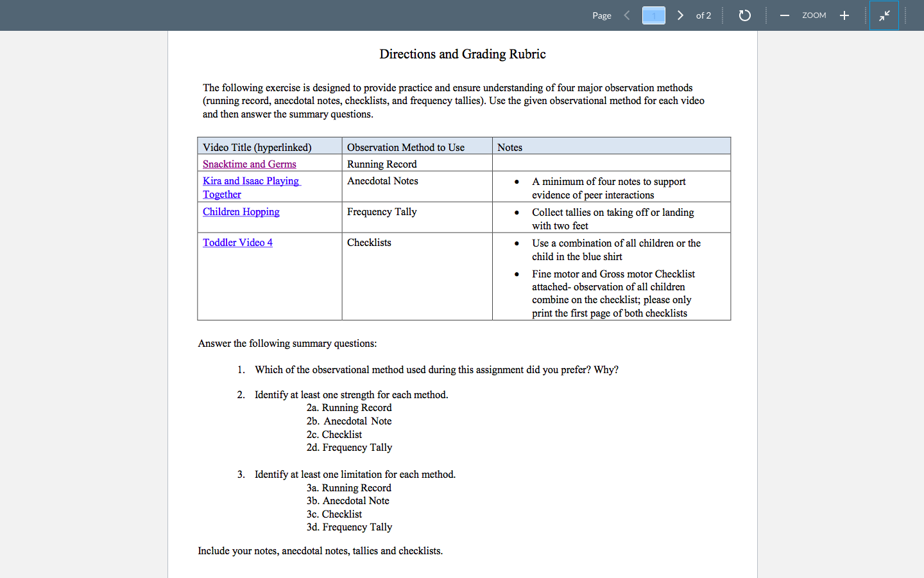Click the Directions and Grading Rubric heading

[x=463, y=54]
